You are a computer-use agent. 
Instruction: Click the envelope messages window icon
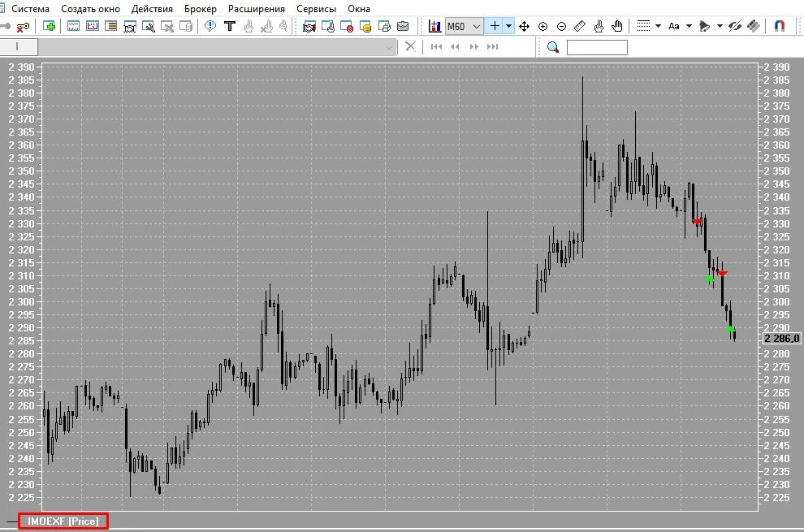(x=403, y=26)
